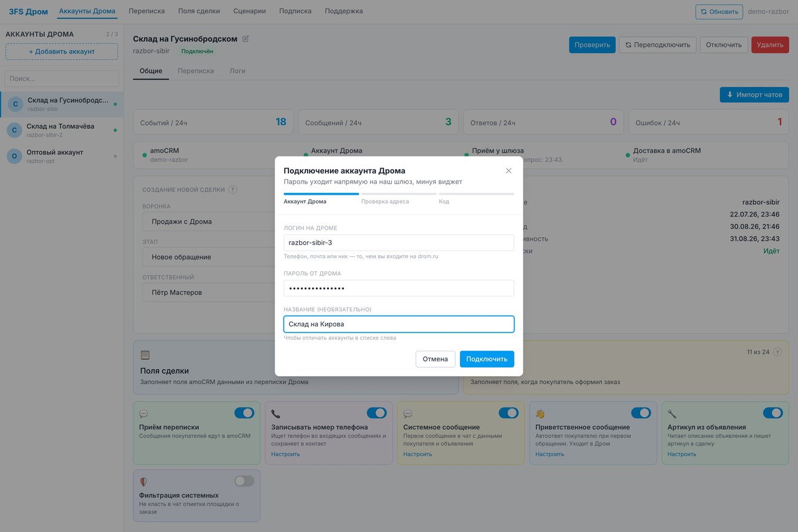The height and width of the screenshot is (532, 798).
Task: Click the Ответов / 24ч stat card
Action: coord(543,122)
